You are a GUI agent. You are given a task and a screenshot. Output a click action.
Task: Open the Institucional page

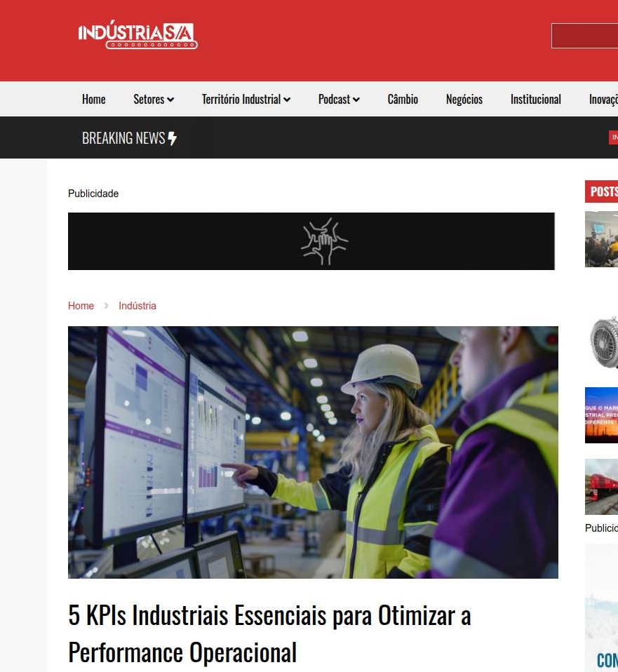point(536,100)
